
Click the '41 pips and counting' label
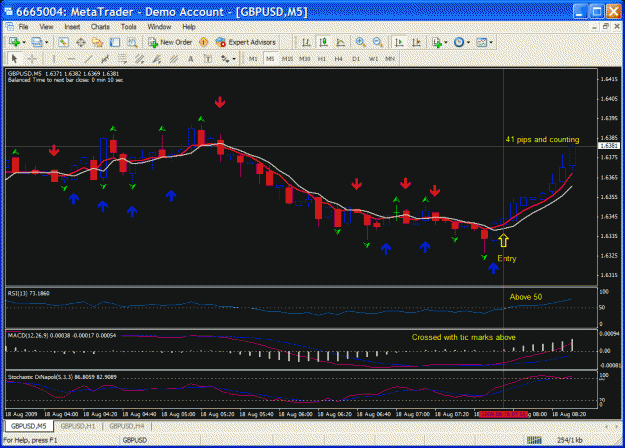pos(542,140)
